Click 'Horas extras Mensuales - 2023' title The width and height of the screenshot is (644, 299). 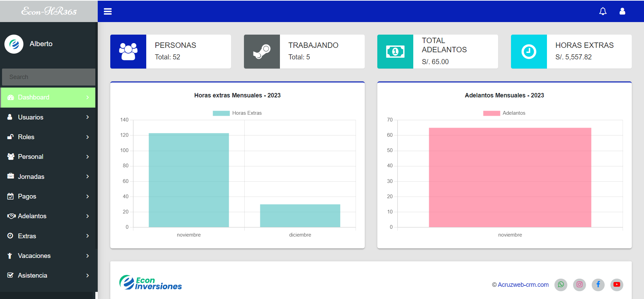[238, 95]
